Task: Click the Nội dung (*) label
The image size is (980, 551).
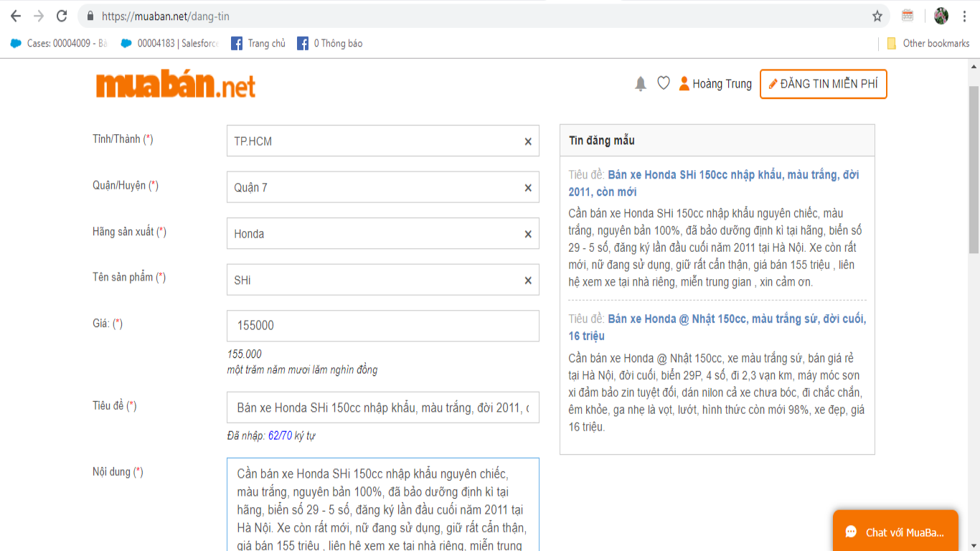Action: click(x=118, y=472)
